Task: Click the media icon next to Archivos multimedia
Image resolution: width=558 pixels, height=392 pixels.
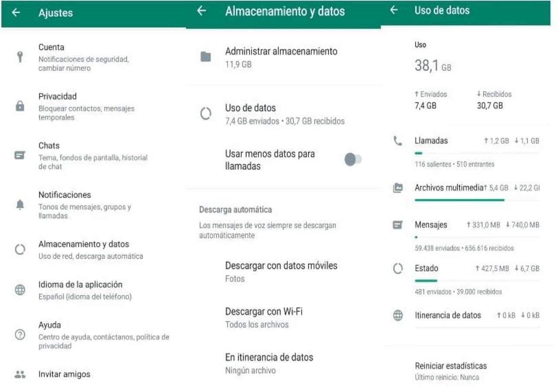Action: (397, 187)
